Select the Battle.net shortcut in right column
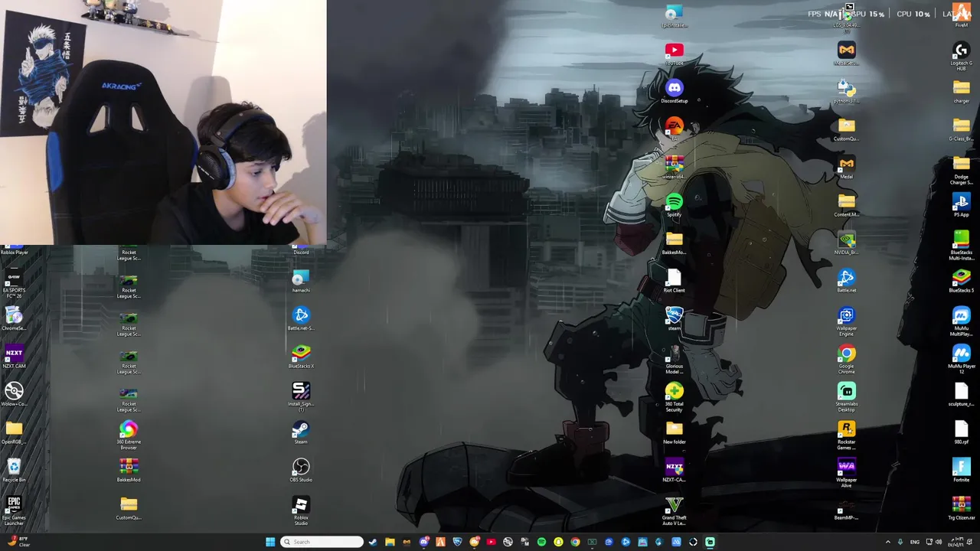980x551 pixels. (846, 281)
